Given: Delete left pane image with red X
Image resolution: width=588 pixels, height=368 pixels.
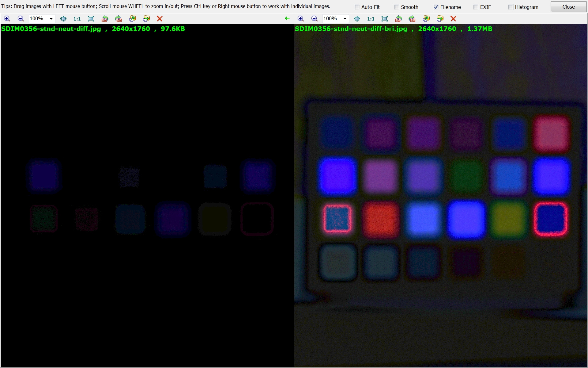Looking at the screenshot, I should pos(160,19).
